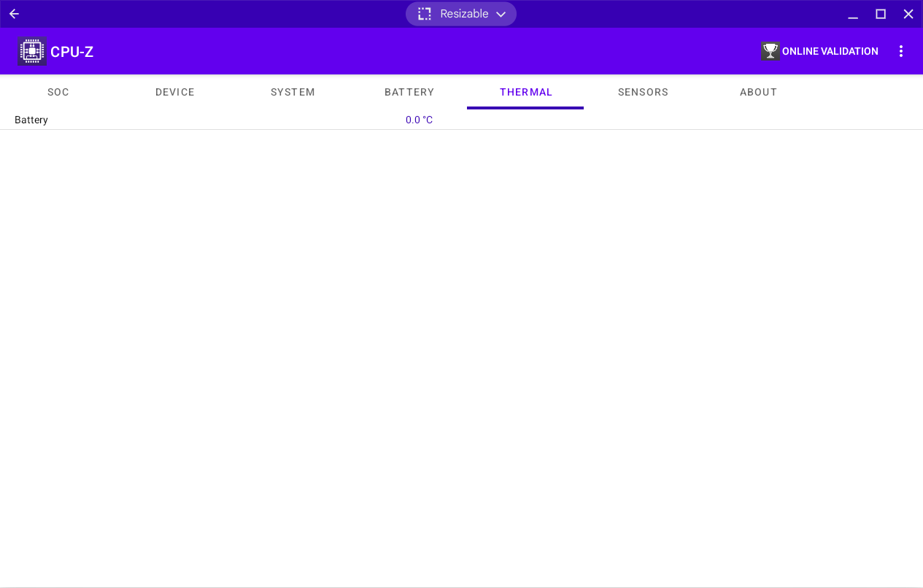This screenshot has width=923, height=588.
Task: Open the three-dot overflow menu
Action: point(901,51)
